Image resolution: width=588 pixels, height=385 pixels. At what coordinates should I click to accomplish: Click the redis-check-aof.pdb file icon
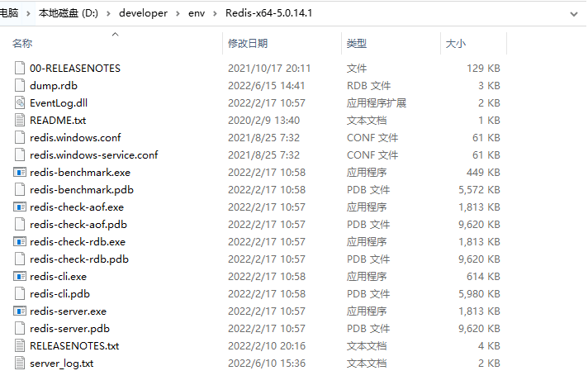(20, 224)
